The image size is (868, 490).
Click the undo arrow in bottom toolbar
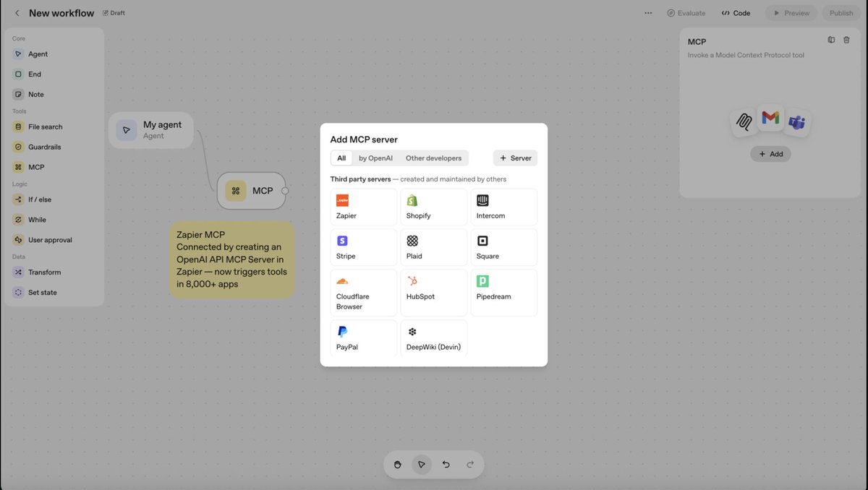point(446,465)
